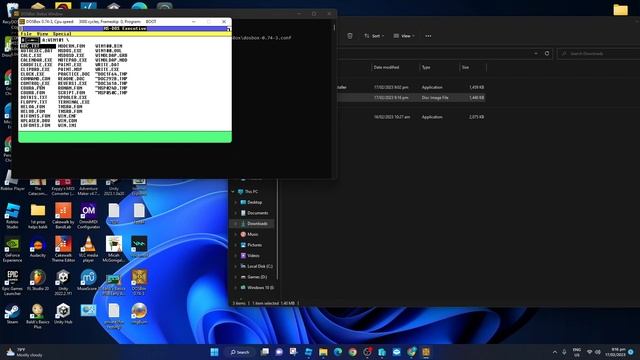The image size is (640, 360).
Task: Open the View dropdown in File Explorer
Action: pos(404,36)
